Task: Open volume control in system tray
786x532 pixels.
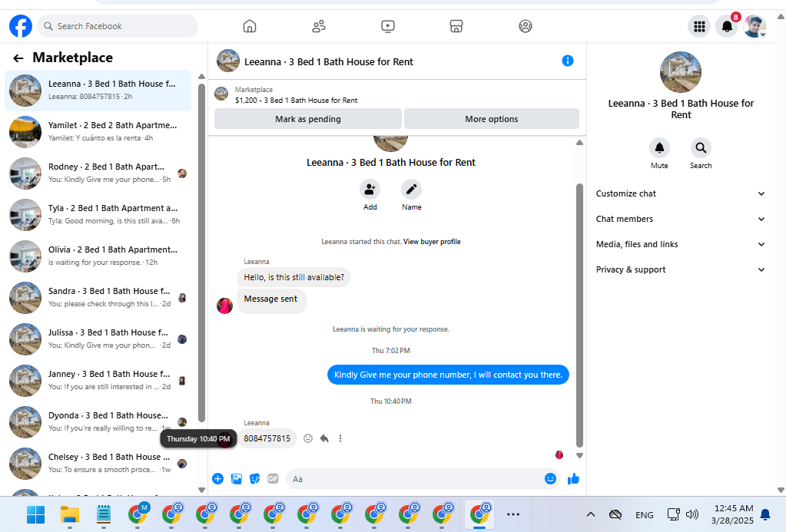Action: click(692, 514)
